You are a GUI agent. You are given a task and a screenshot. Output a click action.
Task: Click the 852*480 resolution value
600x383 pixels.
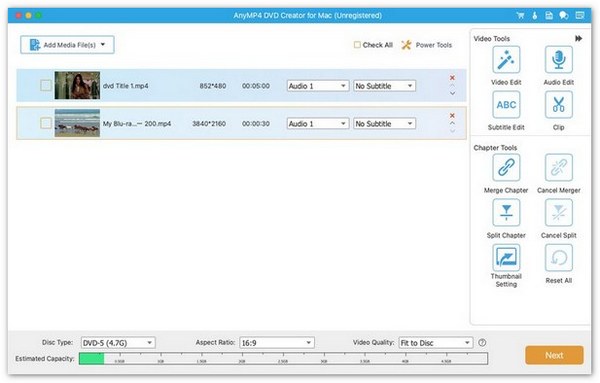[x=213, y=86]
